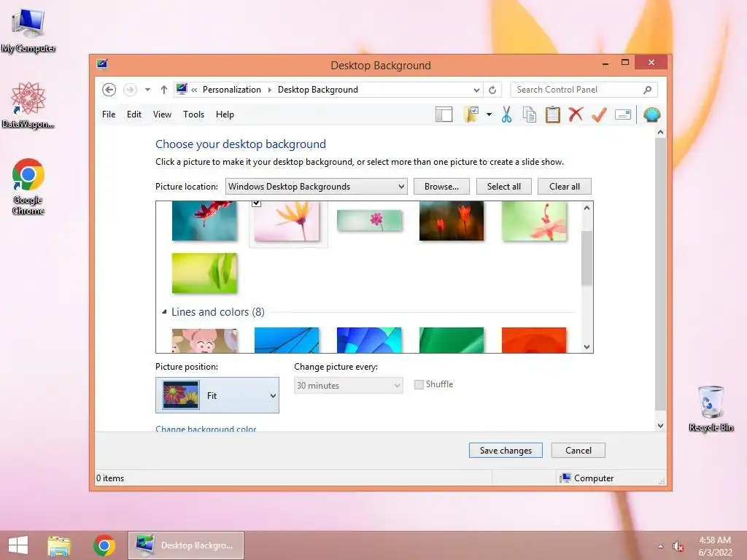The image size is (747, 560).
Task: Go up one level with the Up arrow
Action: click(x=164, y=90)
